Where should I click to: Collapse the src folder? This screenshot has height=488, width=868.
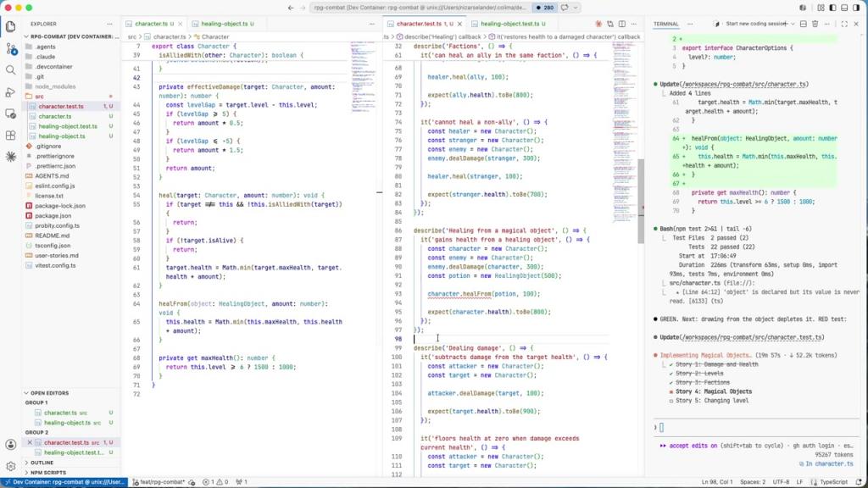(x=71, y=97)
